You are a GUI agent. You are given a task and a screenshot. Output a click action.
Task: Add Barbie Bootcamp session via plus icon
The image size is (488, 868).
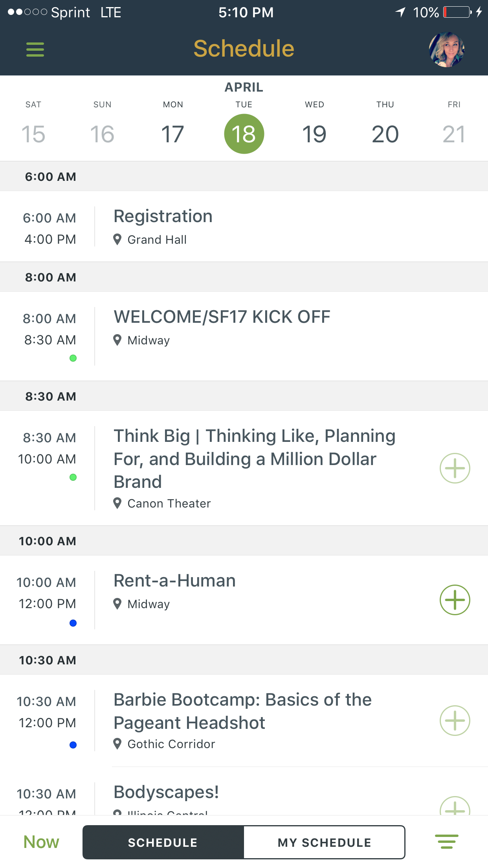pyautogui.click(x=455, y=721)
